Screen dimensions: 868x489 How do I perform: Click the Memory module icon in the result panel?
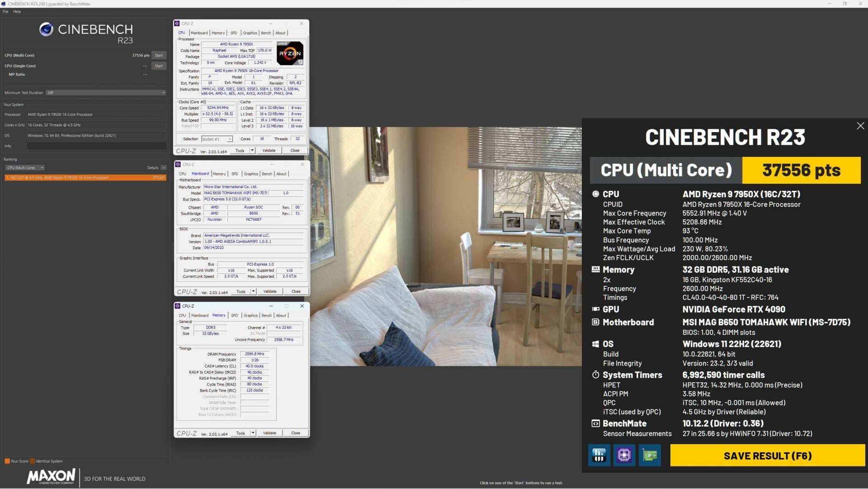[595, 270]
